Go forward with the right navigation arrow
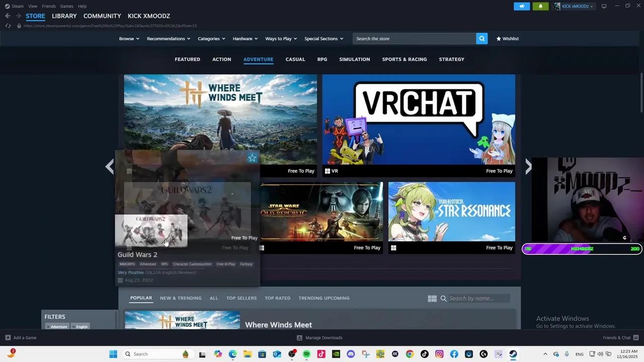The height and width of the screenshot is (362, 644). 18,16
